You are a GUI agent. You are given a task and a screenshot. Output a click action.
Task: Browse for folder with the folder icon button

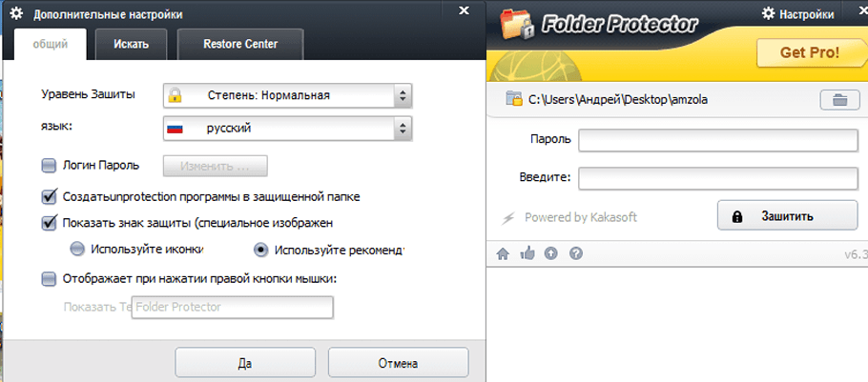pyautogui.click(x=839, y=101)
